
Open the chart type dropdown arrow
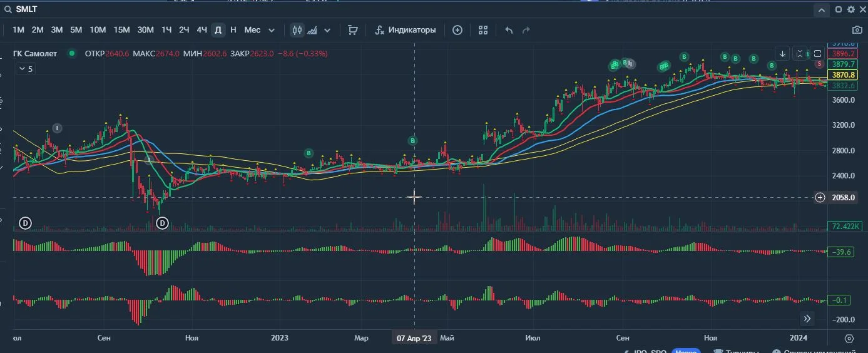tap(327, 30)
